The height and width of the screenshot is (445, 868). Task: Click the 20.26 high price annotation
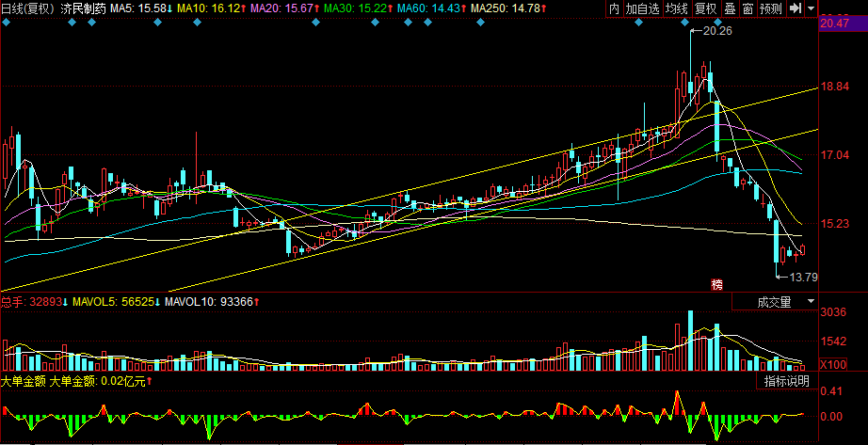pos(717,31)
